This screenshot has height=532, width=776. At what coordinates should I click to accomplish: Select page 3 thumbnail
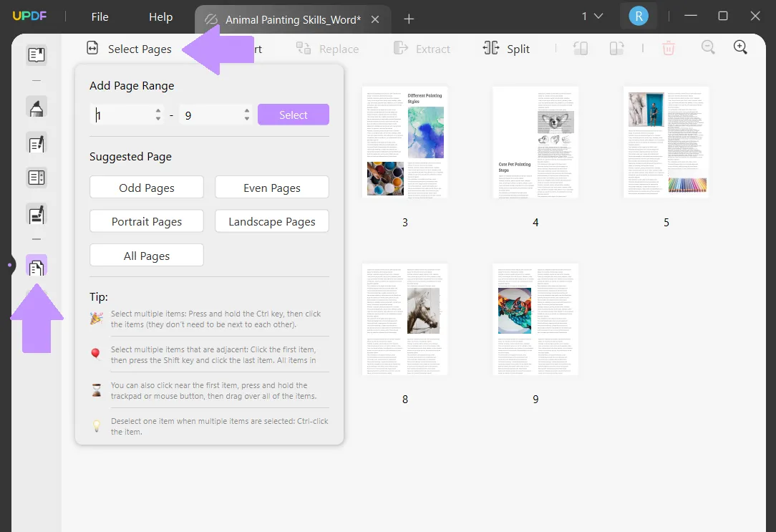pyautogui.click(x=405, y=142)
